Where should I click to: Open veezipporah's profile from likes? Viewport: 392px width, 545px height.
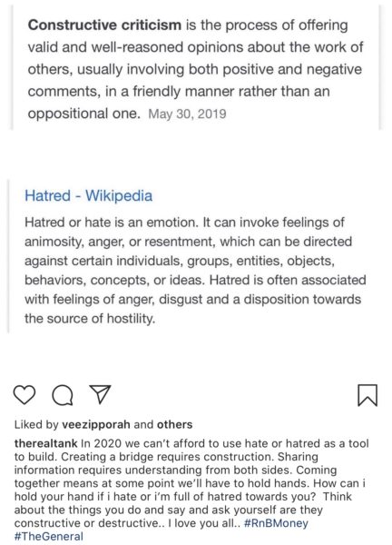[96, 424]
